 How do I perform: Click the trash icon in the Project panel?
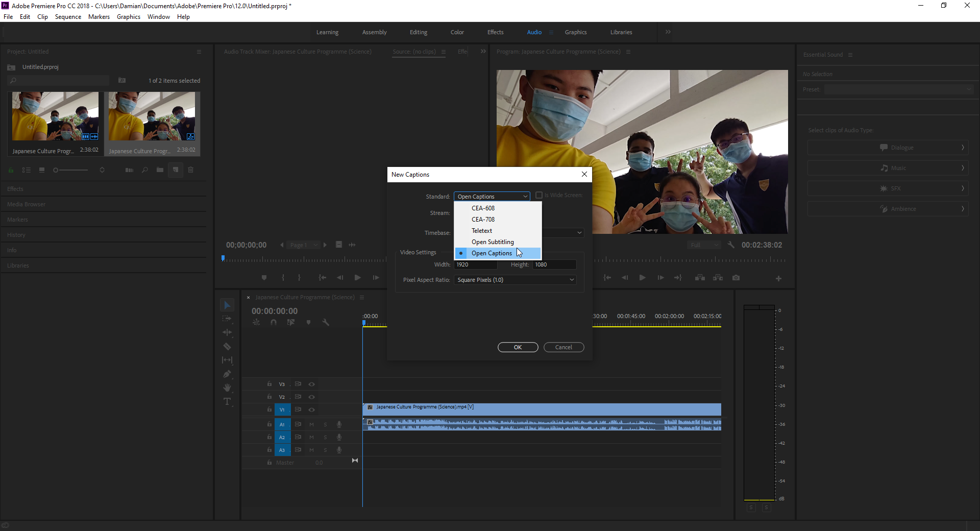pos(191,170)
